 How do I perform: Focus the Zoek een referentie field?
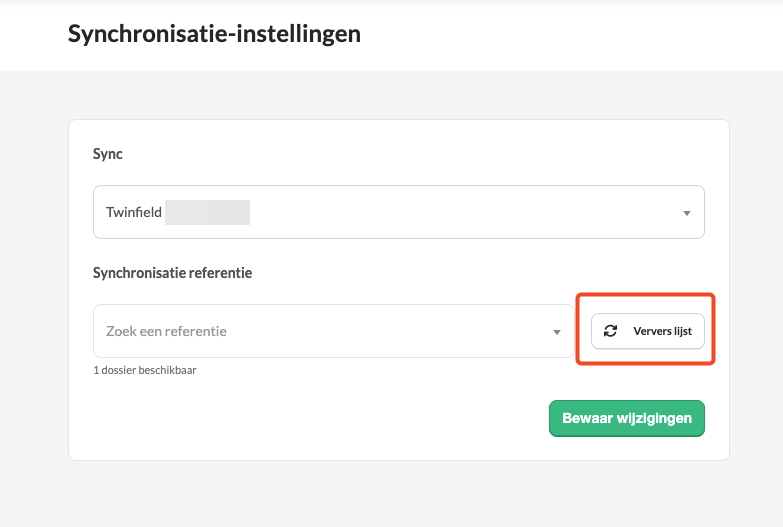coord(334,331)
